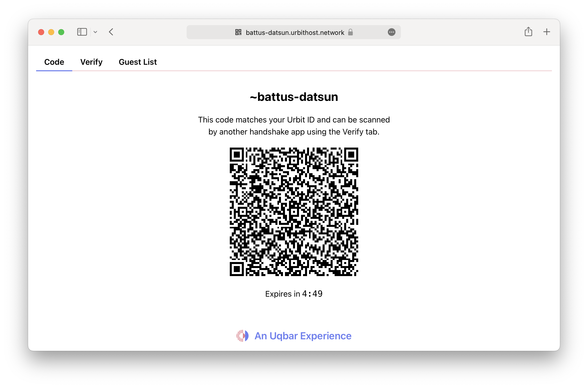Expand the sidebar tab group chevron

coord(95,32)
